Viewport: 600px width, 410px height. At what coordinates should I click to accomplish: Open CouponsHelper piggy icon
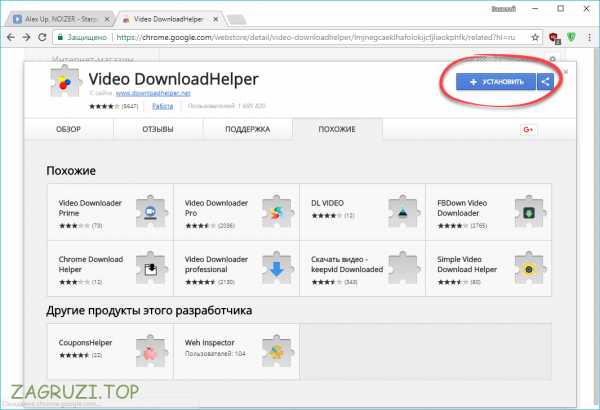coord(152,351)
